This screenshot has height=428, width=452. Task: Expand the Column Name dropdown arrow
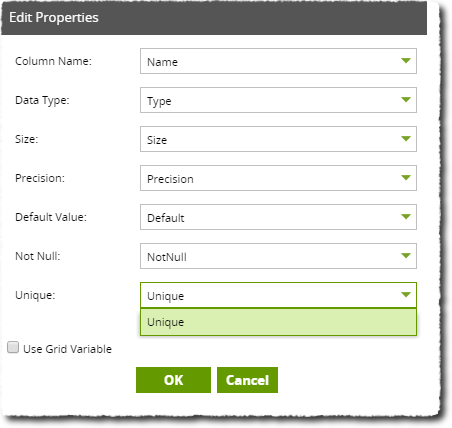(406, 61)
